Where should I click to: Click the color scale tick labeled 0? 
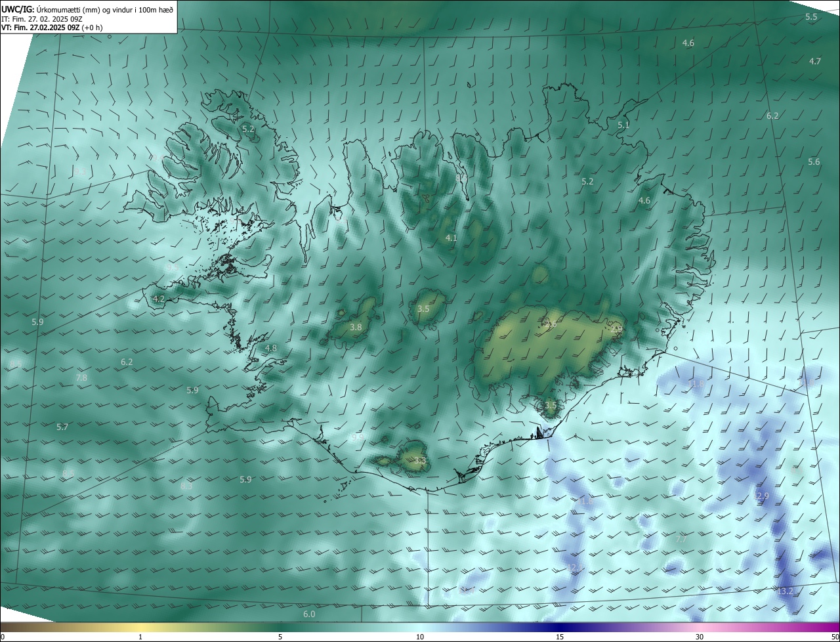(3, 637)
